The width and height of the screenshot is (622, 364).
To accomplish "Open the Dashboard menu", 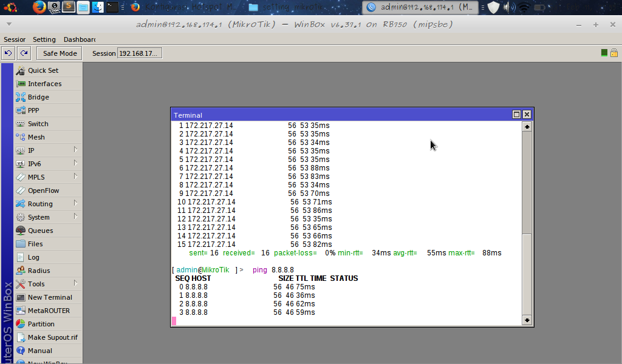I will (x=79, y=39).
